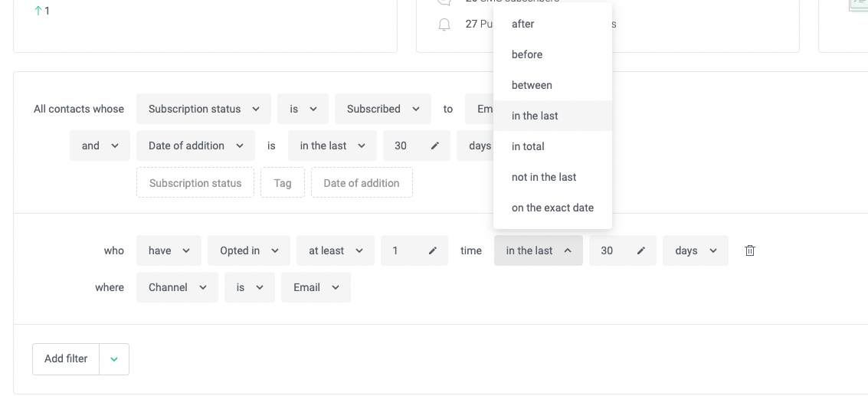Choose 'between' from the open dropdown list

[x=552, y=85]
